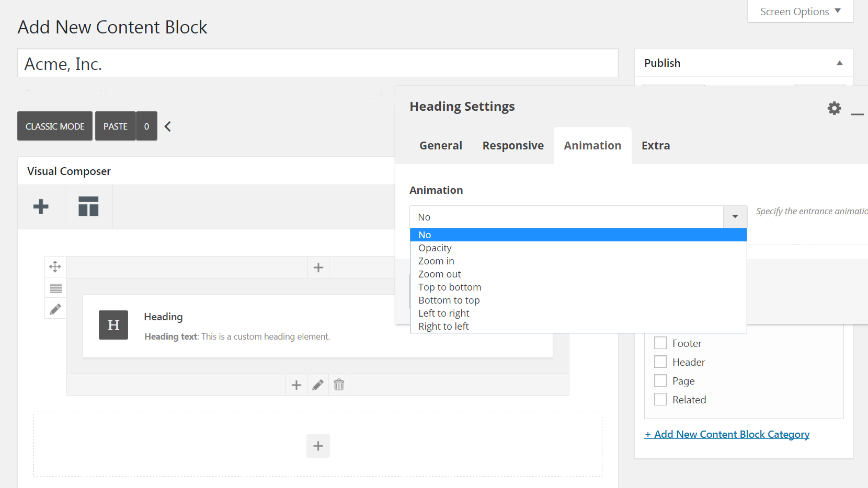Add element via the top column plus

318,268
